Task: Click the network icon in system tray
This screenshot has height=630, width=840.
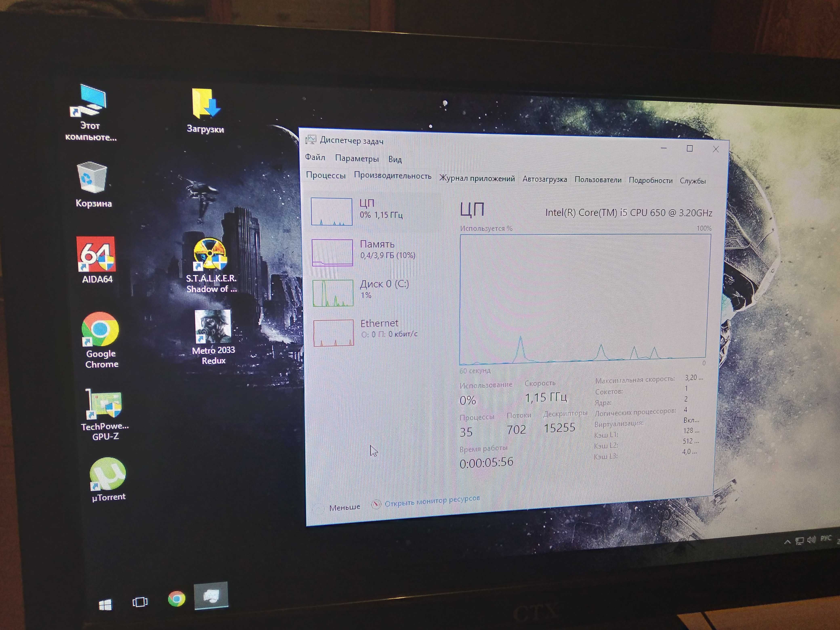Action: (x=799, y=541)
